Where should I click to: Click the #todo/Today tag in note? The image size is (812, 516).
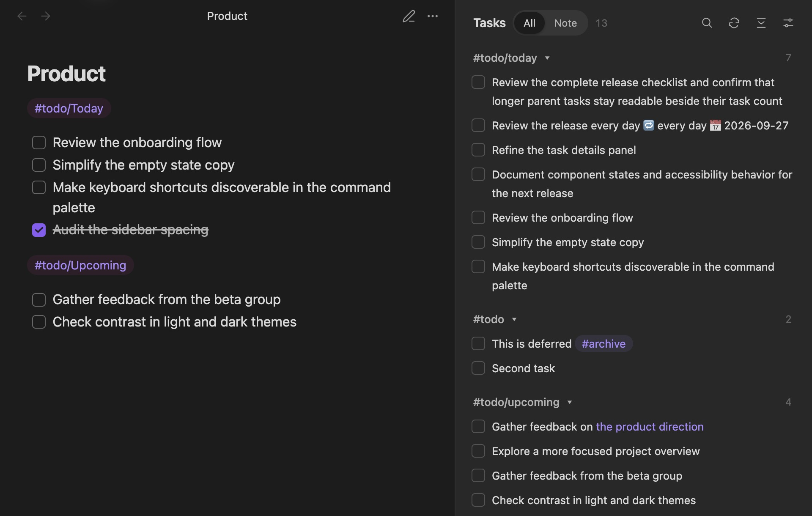tap(69, 108)
